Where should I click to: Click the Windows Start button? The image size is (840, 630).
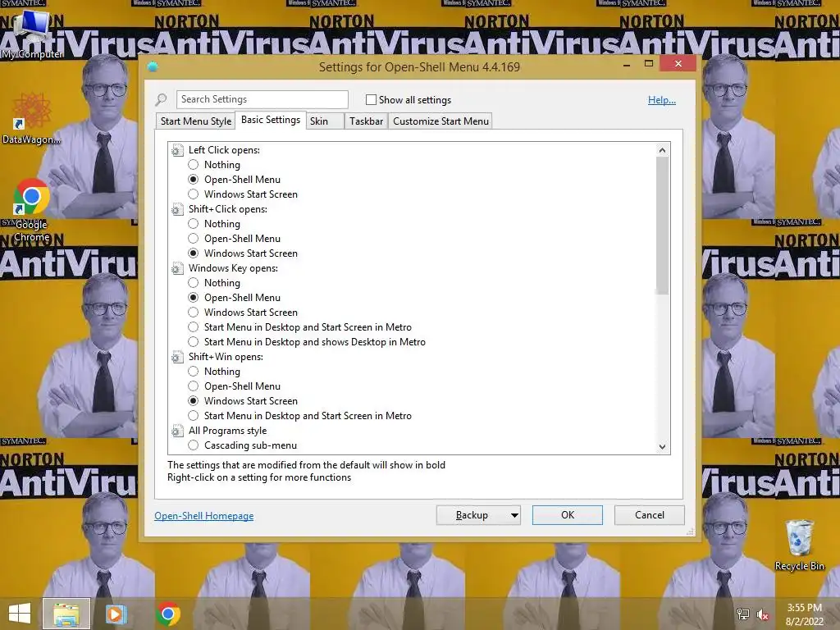[20, 614]
